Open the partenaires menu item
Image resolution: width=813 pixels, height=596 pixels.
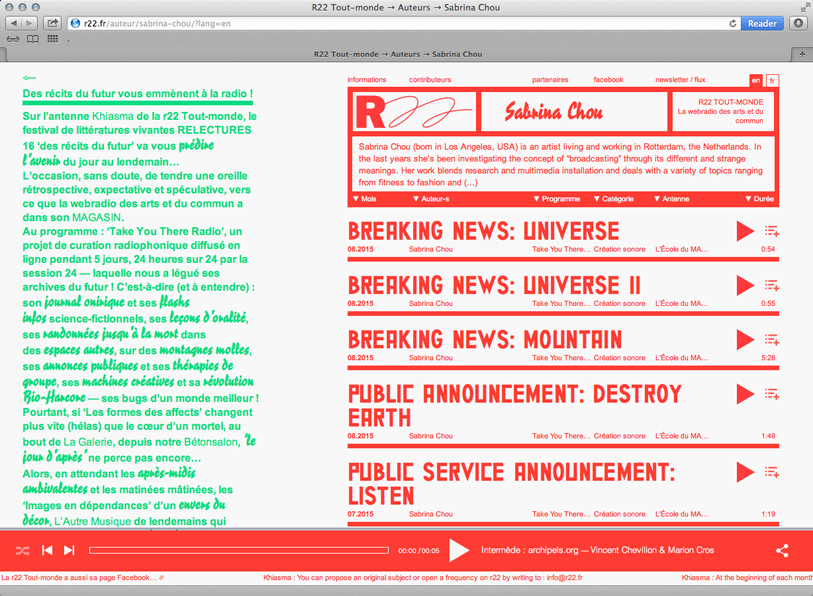(550, 79)
